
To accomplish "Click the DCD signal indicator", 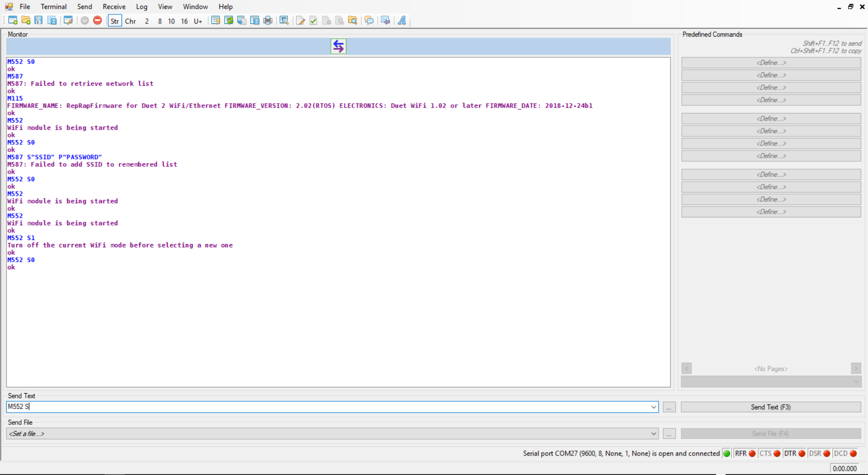I will 845,453.
